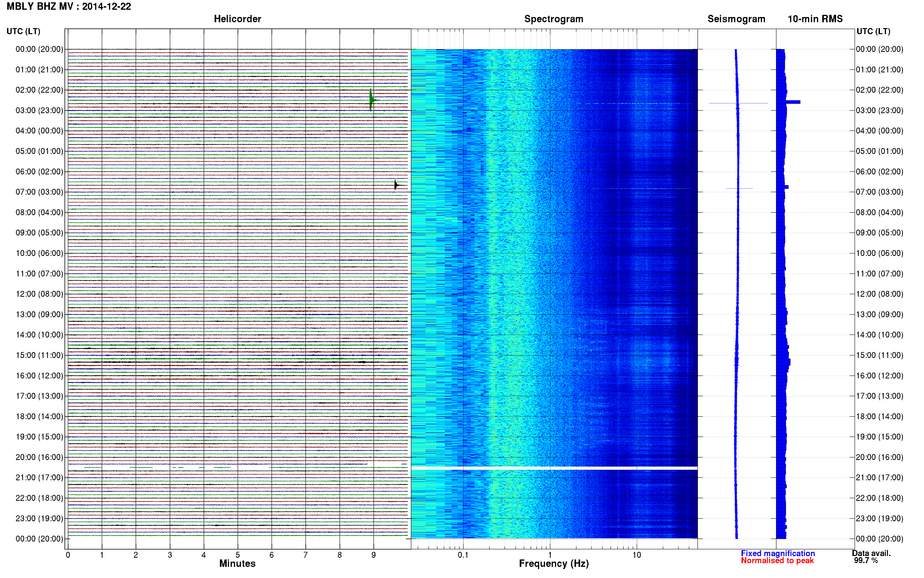
Task: Click the 0.1 frequency tick label
Action: 463,555
